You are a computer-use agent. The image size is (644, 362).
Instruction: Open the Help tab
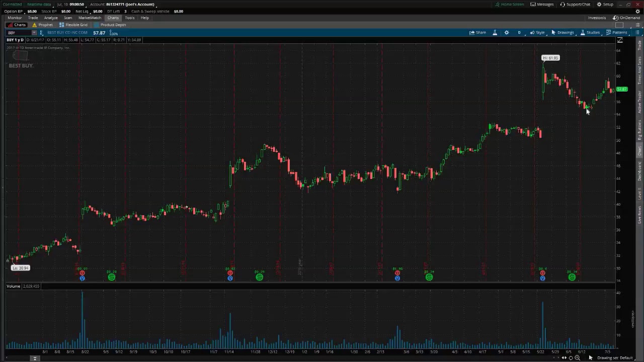pos(145,18)
